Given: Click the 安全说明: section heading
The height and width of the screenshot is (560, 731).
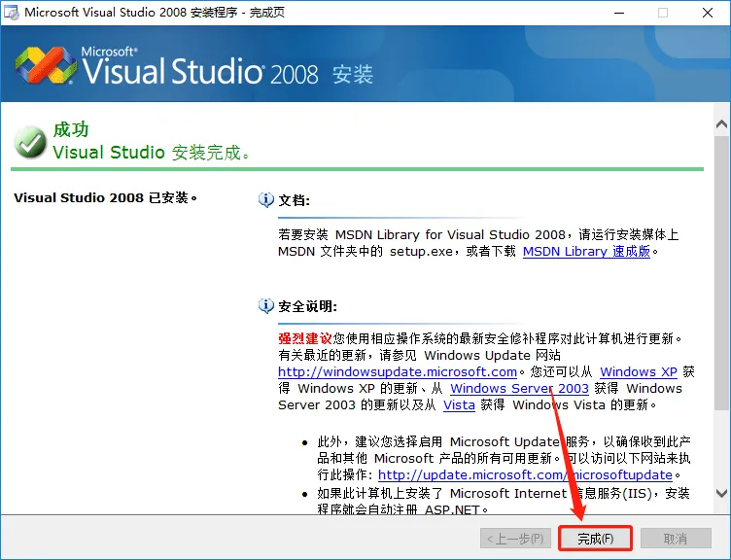Looking at the screenshot, I should [308, 306].
